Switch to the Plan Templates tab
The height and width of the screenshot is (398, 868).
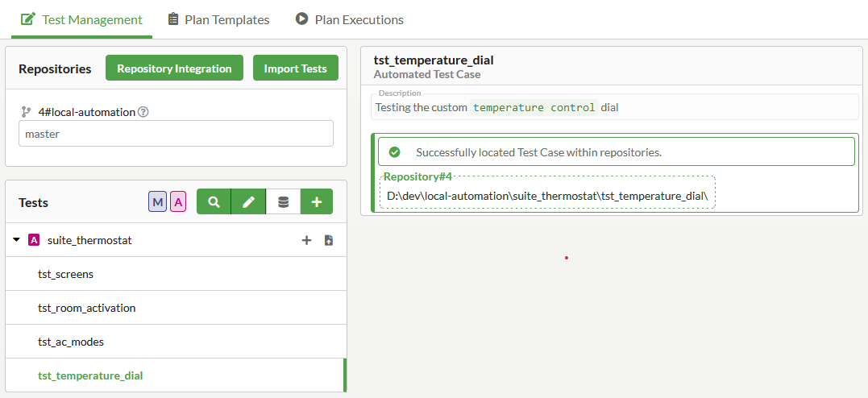pyautogui.click(x=218, y=19)
